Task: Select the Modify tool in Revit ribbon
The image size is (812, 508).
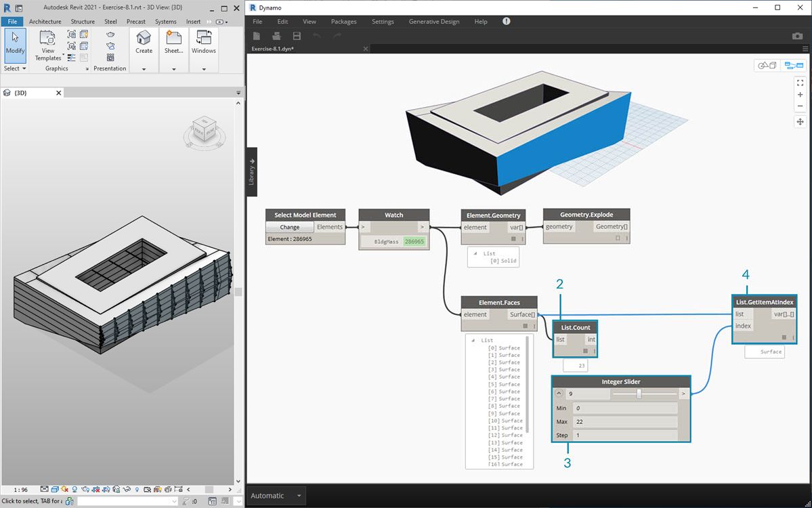Action: [15, 45]
